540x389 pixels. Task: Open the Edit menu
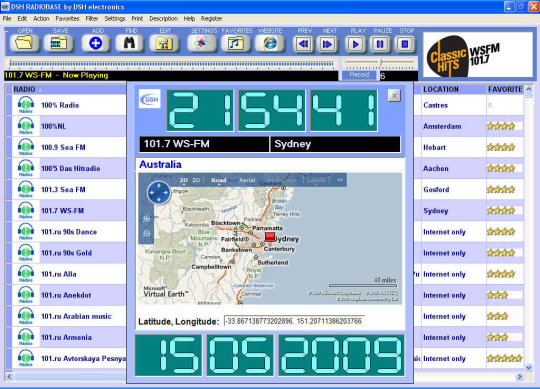coord(22,19)
